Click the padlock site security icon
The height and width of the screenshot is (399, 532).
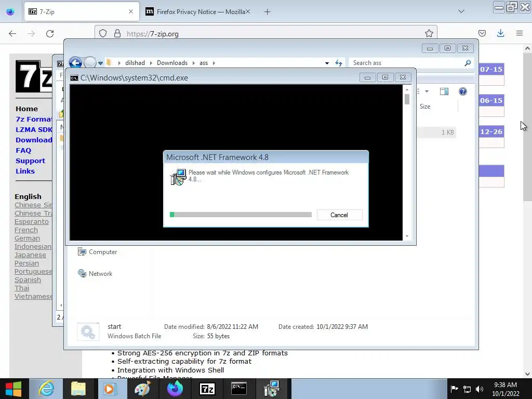117,34
